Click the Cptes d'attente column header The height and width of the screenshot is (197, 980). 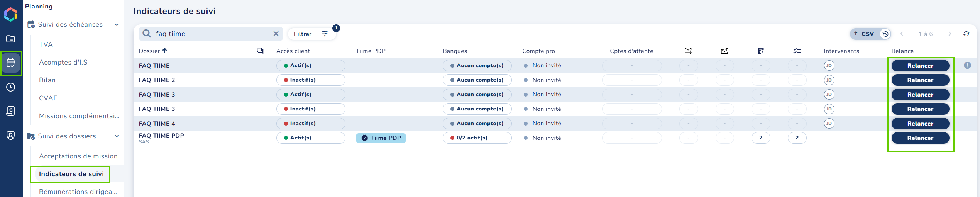632,51
